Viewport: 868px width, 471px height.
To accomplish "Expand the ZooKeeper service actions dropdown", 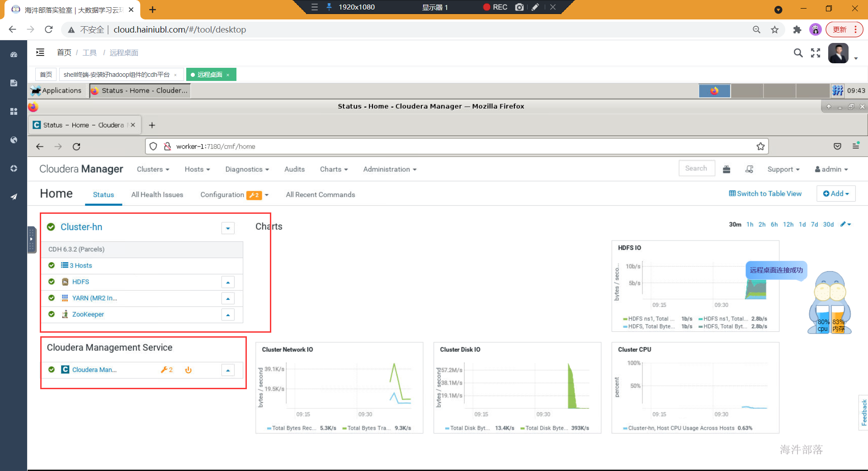I will pos(228,315).
